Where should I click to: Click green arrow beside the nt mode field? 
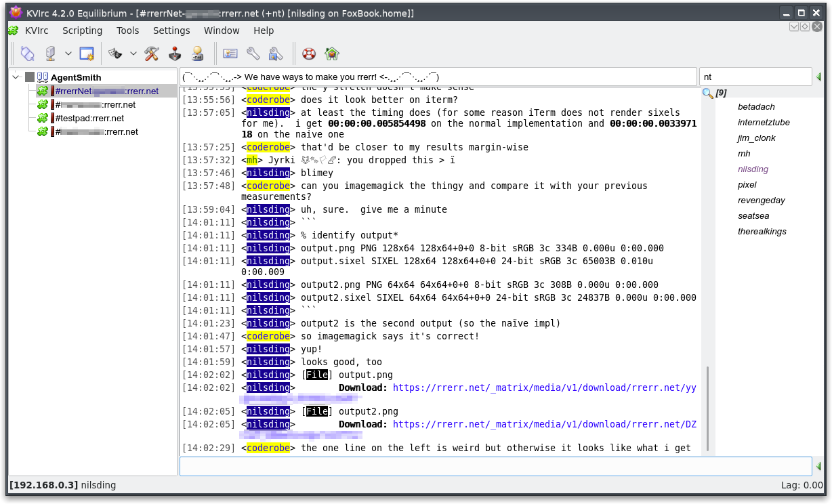tap(818, 77)
